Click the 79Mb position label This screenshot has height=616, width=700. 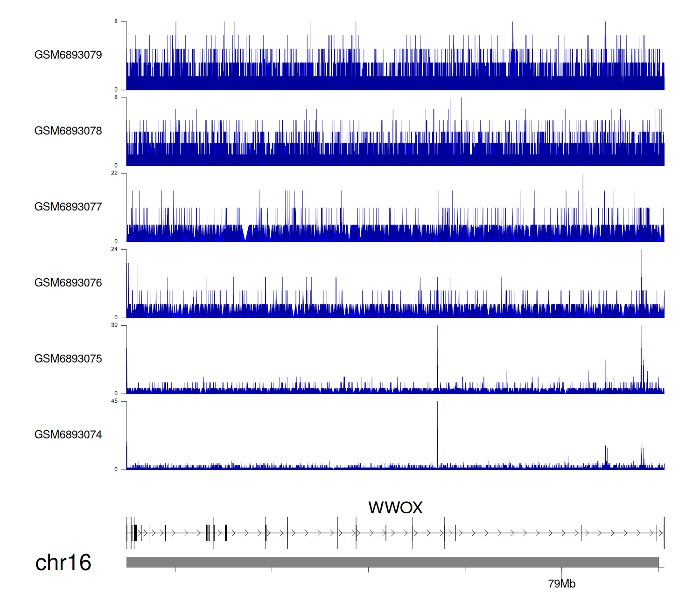coord(561,584)
